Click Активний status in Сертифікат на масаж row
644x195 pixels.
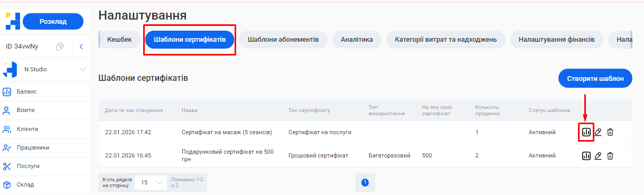542,132
